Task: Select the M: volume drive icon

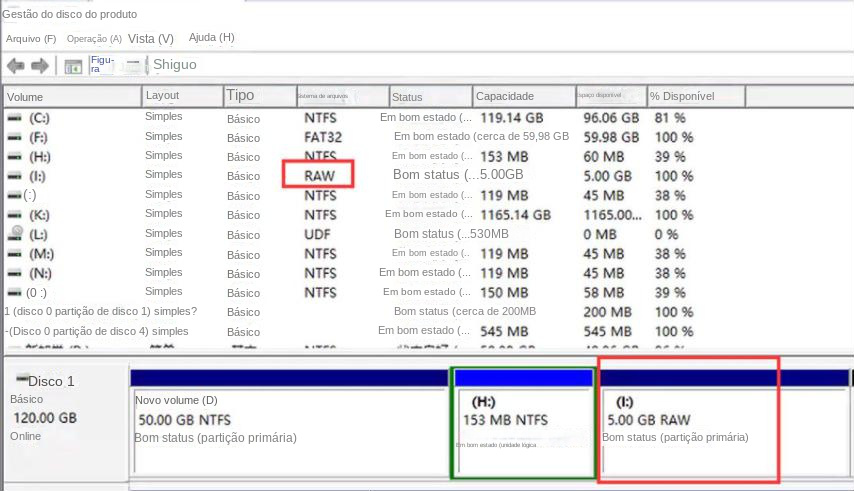Action: tap(14, 253)
